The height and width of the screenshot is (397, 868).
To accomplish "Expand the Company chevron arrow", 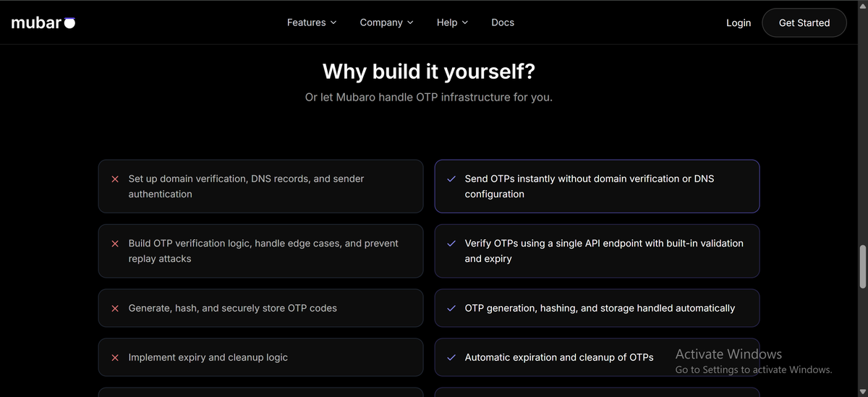I will [x=410, y=22].
